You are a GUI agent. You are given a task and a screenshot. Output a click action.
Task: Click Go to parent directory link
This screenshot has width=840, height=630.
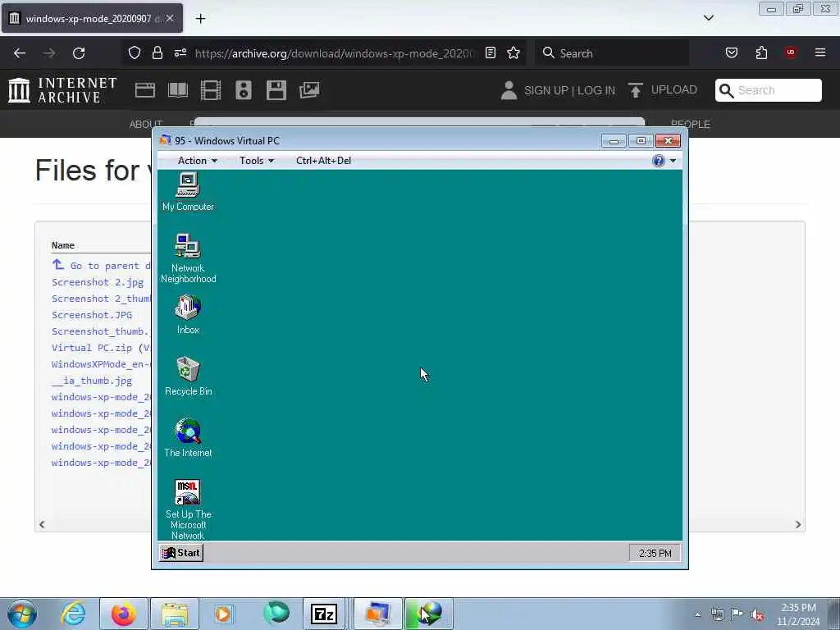click(102, 265)
